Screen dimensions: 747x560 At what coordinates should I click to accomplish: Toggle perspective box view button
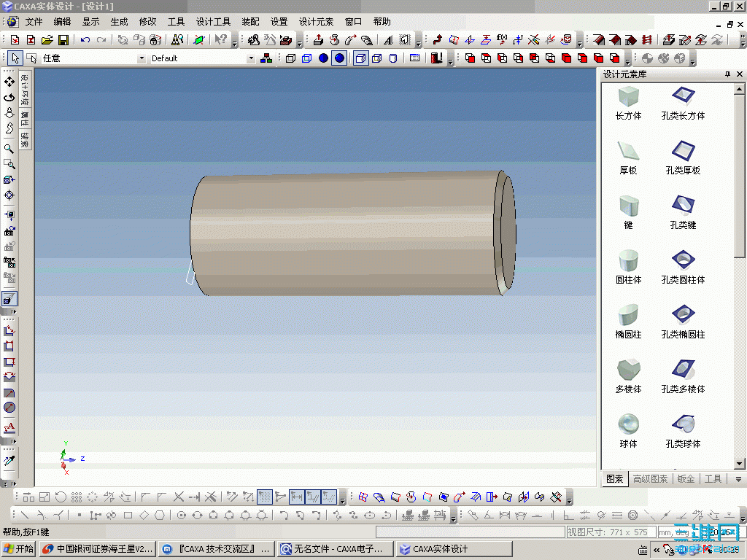[360, 58]
